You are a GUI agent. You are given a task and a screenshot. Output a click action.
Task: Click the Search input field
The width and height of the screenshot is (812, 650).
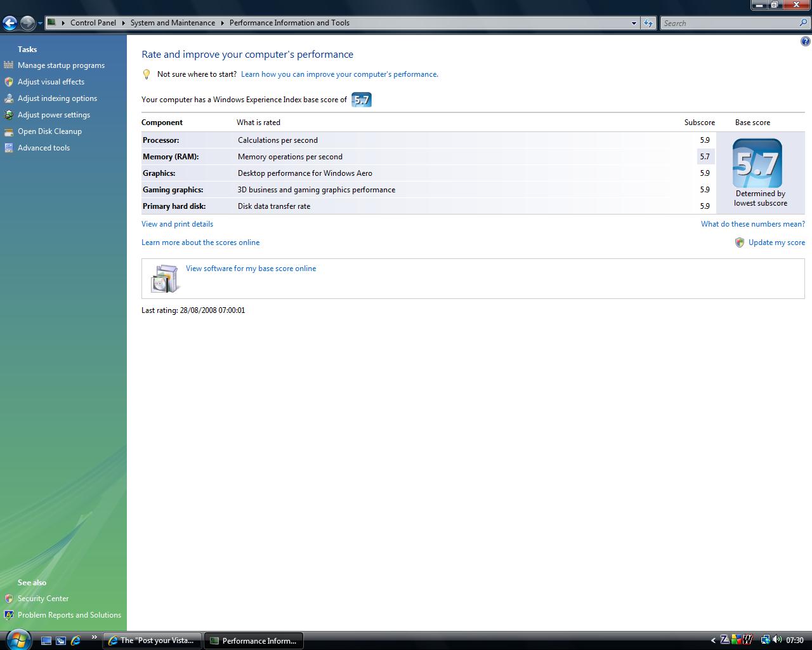pos(730,23)
